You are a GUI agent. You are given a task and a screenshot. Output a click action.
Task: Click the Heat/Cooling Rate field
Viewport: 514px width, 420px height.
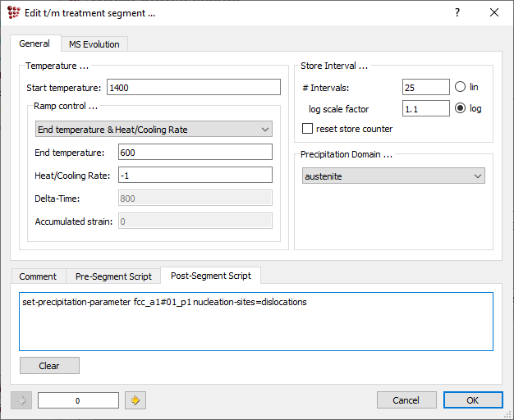click(x=195, y=175)
